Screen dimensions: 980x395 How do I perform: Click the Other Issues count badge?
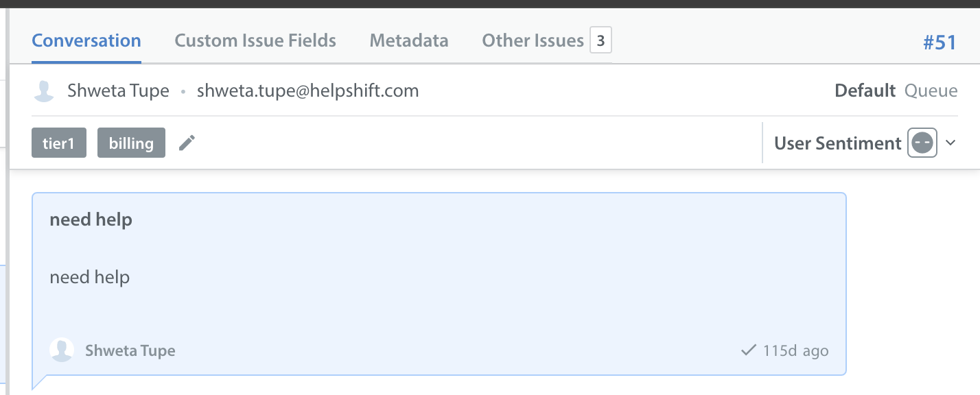pyautogui.click(x=600, y=40)
